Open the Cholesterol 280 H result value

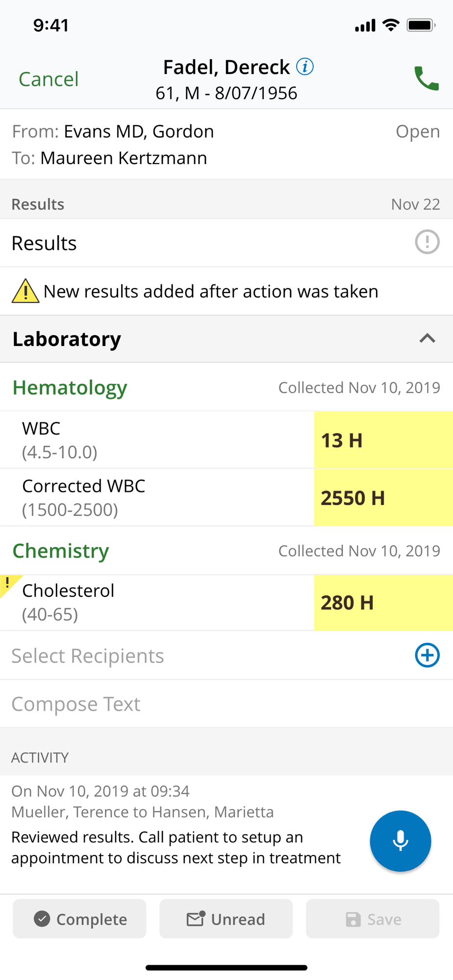tap(383, 603)
